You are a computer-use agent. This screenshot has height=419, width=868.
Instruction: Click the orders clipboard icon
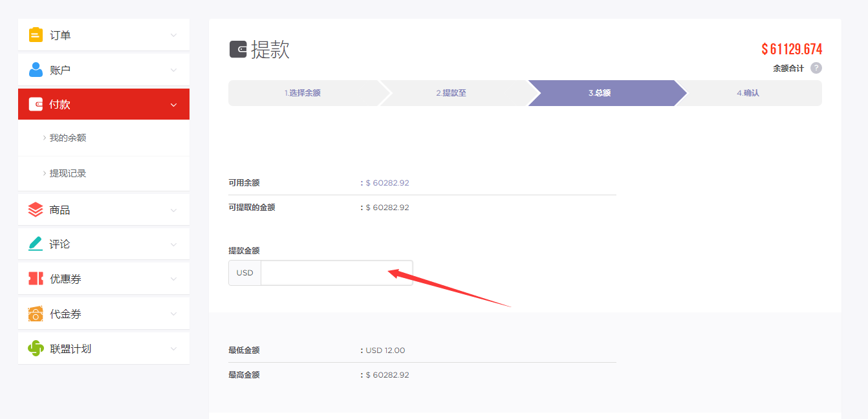coord(36,35)
